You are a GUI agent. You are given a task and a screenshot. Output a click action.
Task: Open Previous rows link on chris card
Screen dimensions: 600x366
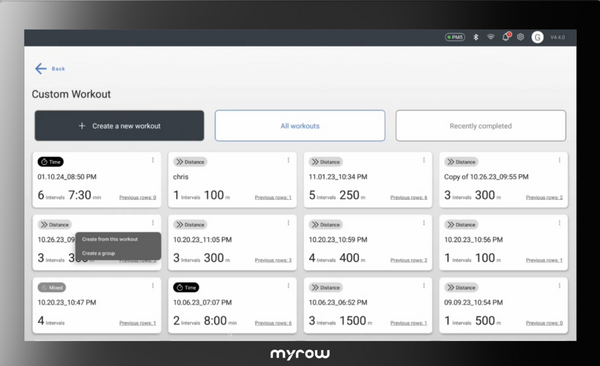click(273, 198)
